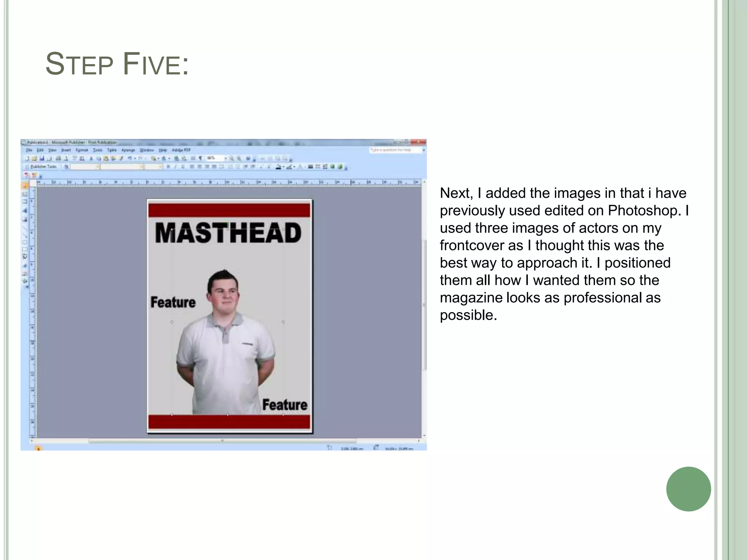Image resolution: width=747 pixels, height=560 pixels.
Task: Select the Insert Table tool in side toolbar
Action: click(24, 202)
